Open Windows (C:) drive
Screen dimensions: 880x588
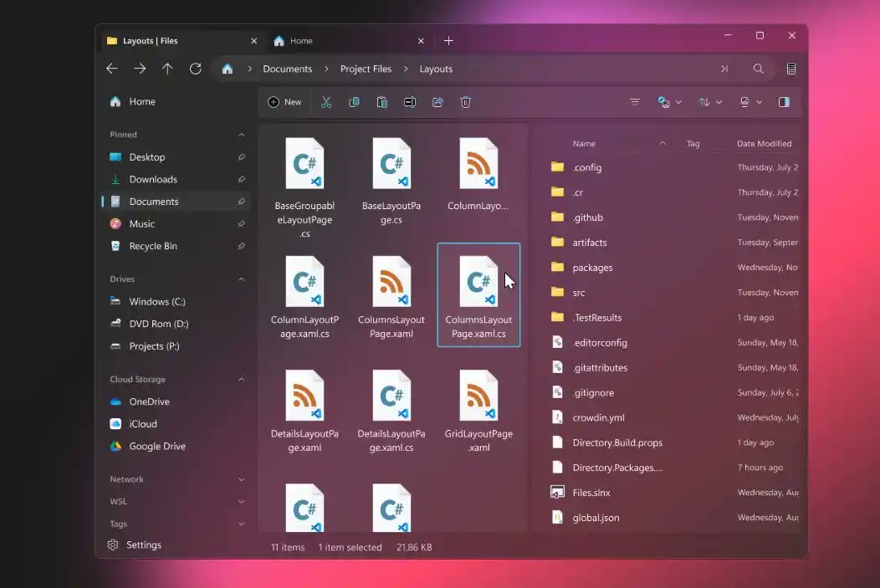[175, 301]
